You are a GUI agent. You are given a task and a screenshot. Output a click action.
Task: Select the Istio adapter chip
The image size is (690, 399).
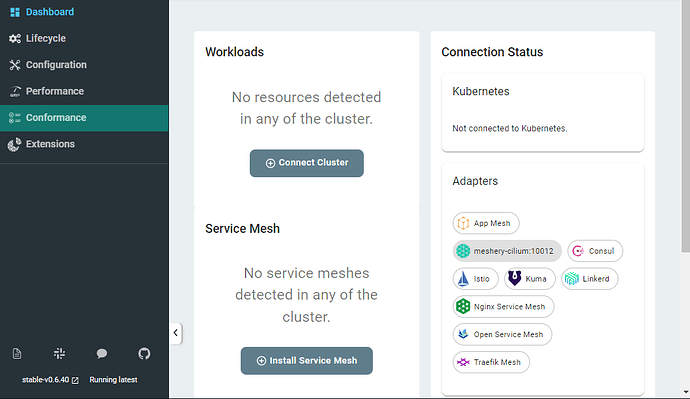[475, 278]
